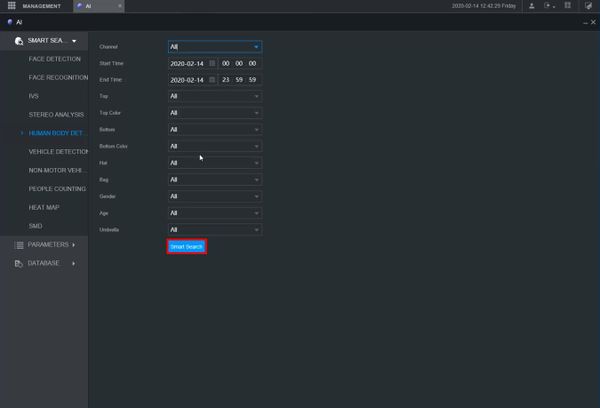Open the Bottom Color dropdown
The height and width of the screenshot is (408, 600).
pyautogui.click(x=215, y=146)
